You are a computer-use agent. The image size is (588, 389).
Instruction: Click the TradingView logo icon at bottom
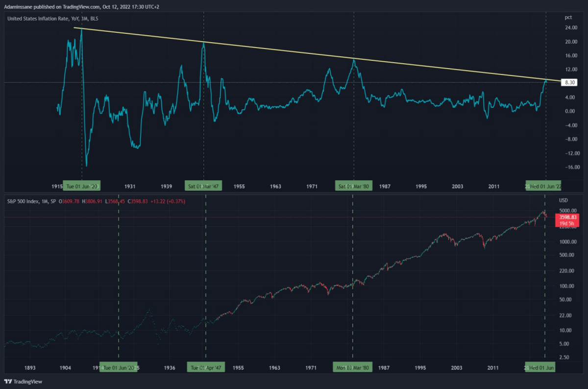point(8,381)
